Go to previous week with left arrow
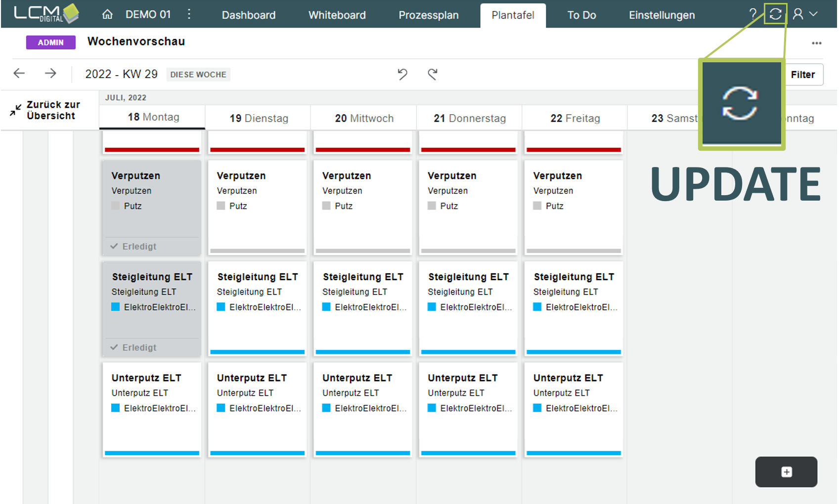Screen dimensions: 839x504 tap(19, 74)
